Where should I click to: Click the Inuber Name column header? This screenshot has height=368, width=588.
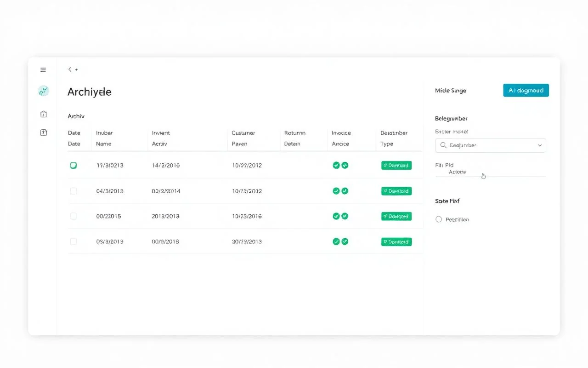pyautogui.click(x=104, y=138)
